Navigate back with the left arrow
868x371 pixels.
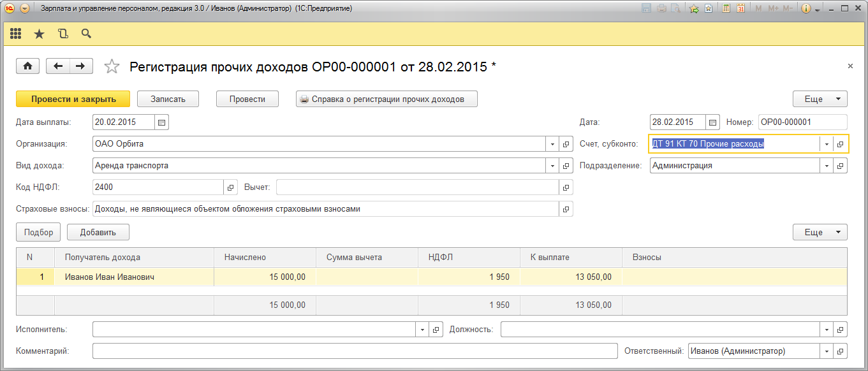pyautogui.click(x=59, y=66)
